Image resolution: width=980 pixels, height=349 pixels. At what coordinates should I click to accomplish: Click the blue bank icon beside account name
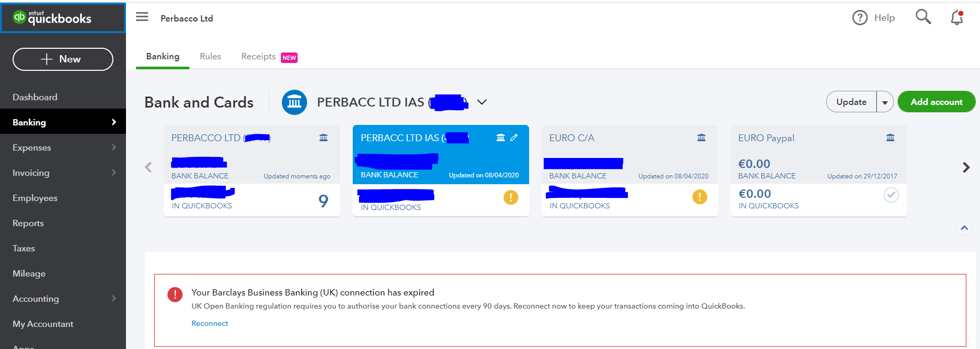pyautogui.click(x=294, y=102)
